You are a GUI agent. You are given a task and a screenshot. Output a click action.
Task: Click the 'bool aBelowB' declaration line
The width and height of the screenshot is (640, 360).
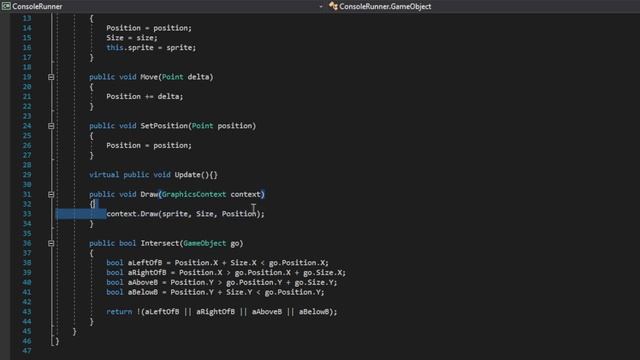point(215,292)
